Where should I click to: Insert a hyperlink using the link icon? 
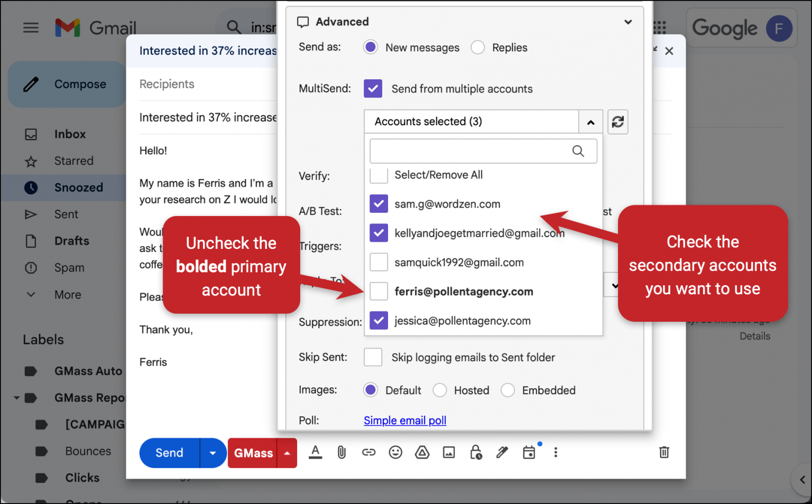click(x=368, y=452)
